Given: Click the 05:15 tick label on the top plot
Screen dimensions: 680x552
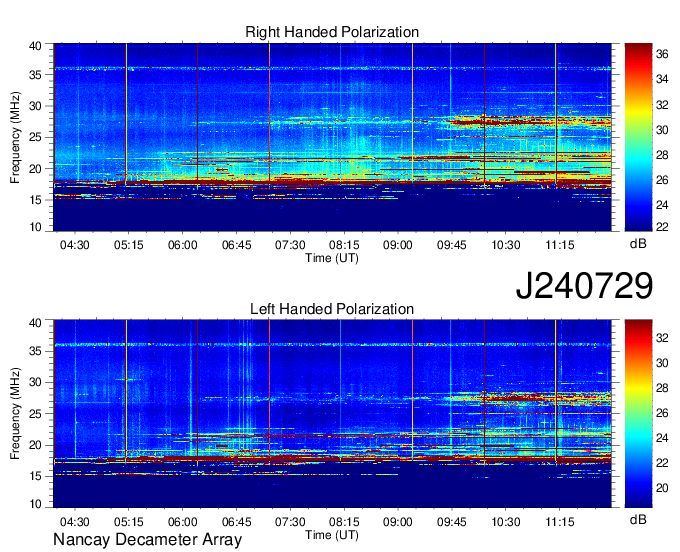Looking at the screenshot, I should pyautogui.click(x=128, y=245).
